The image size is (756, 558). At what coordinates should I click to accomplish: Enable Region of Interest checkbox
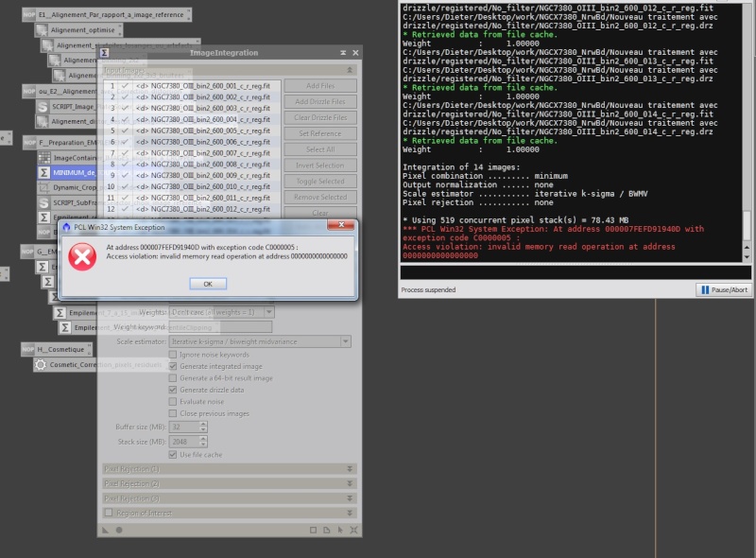pos(109,513)
